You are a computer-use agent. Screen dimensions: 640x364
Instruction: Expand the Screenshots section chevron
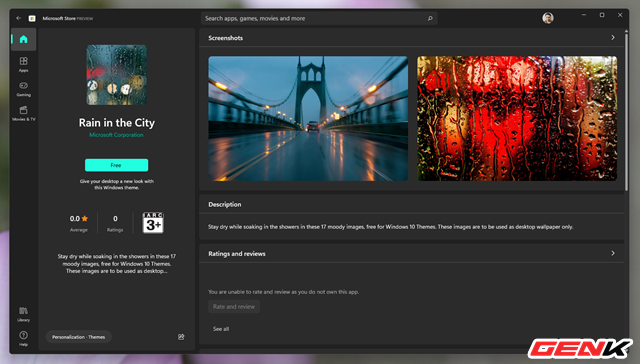(613, 38)
